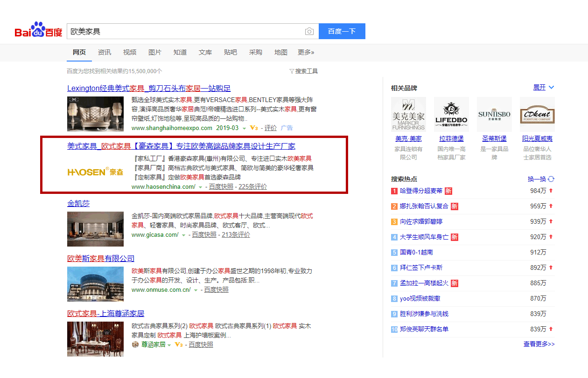This screenshot has height=378, width=588.
Task: Switch to the 图片 tab
Action: 155,52
